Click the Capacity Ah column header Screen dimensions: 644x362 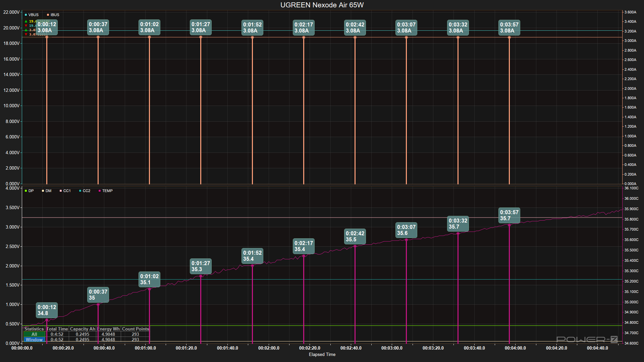point(83,329)
